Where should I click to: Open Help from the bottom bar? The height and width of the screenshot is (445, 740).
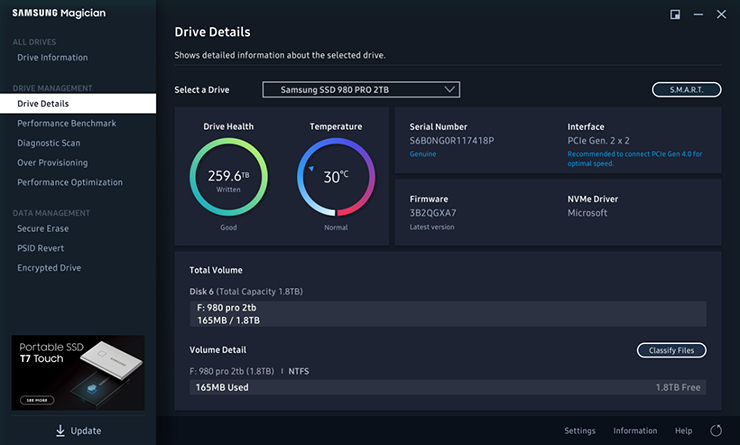(683, 430)
